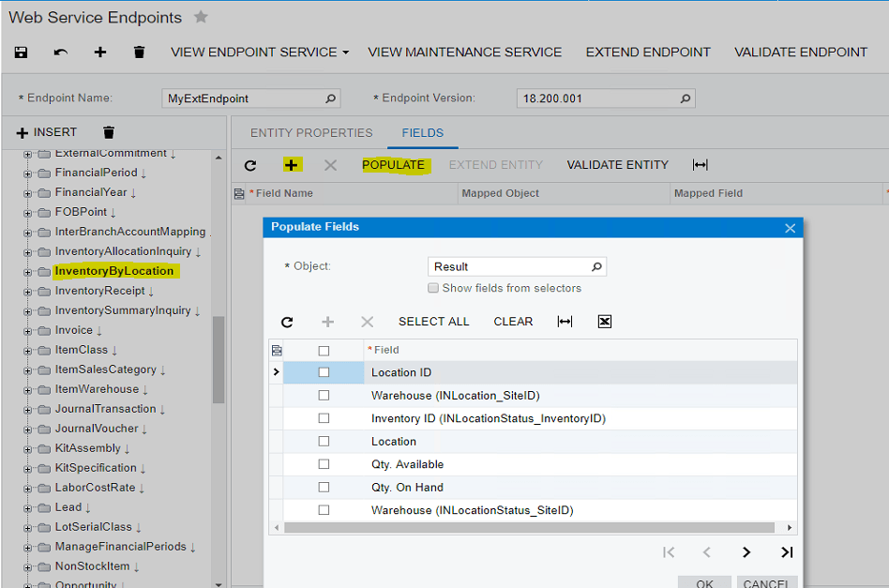Delete the tree entity using the trash icon next to INSERT
Image resolution: width=889 pixels, height=588 pixels.
pyautogui.click(x=109, y=132)
